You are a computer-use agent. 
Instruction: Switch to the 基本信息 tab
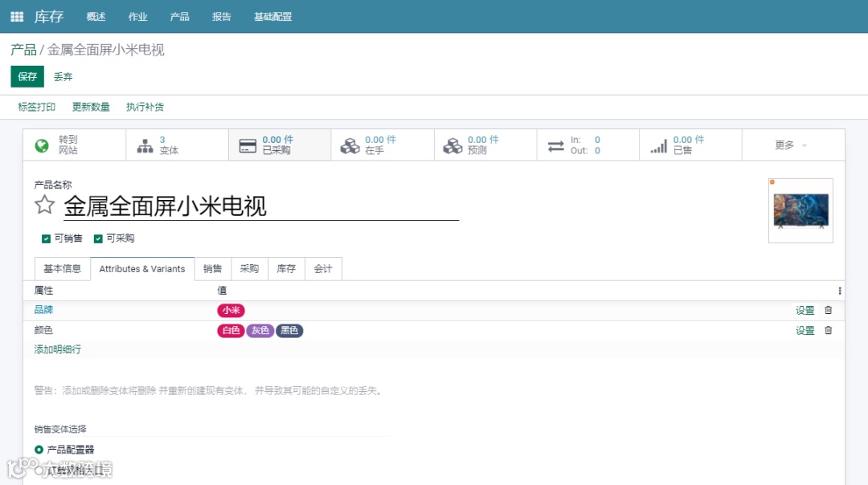coord(63,269)
